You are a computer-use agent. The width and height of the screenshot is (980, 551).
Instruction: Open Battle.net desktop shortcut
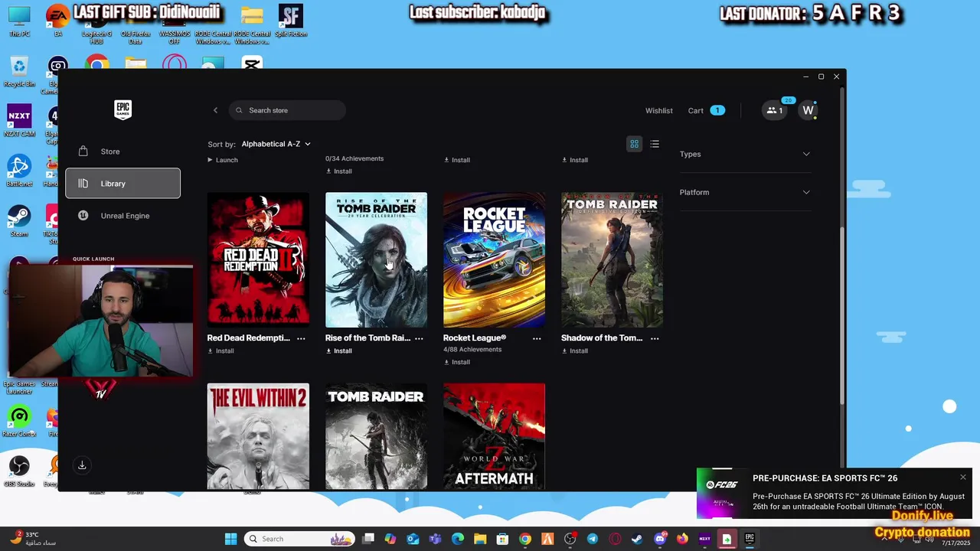[19, 171]
